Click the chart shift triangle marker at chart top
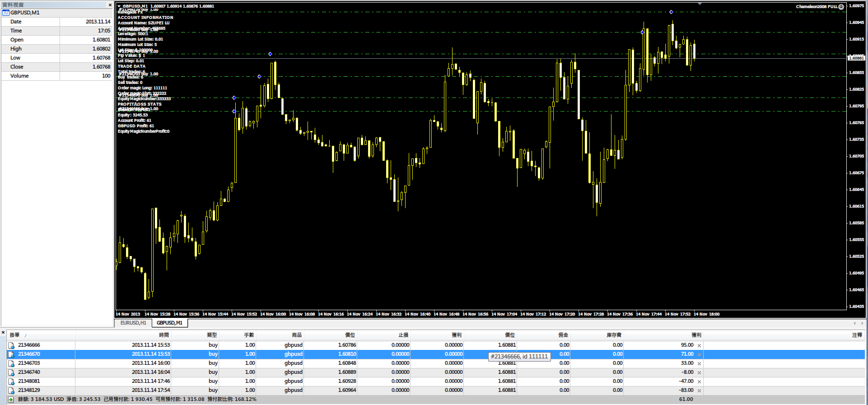868x405 pixels. [x=700, y=4]
